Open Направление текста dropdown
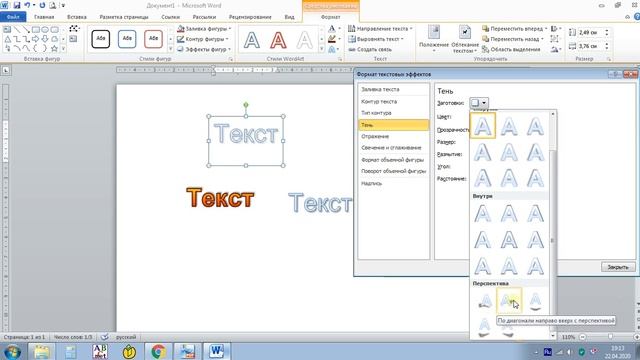 [x=380, y=29]
